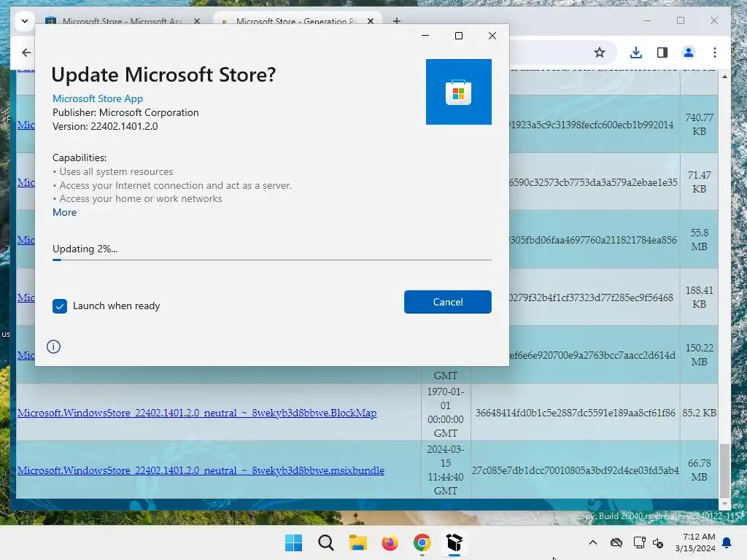Click hash 27c085e7db1dcc70010805a3bd92d4ce03fd5ab4
747x560 pixels.
575,470
